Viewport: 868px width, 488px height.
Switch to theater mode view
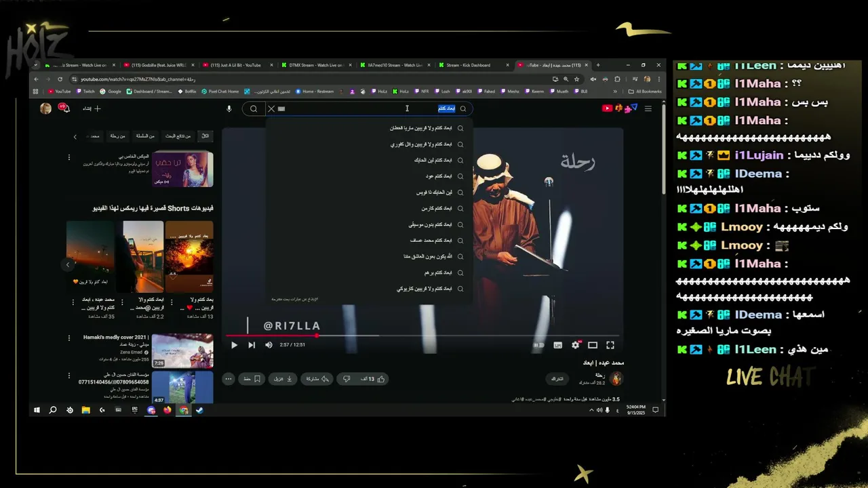point(593,345)
